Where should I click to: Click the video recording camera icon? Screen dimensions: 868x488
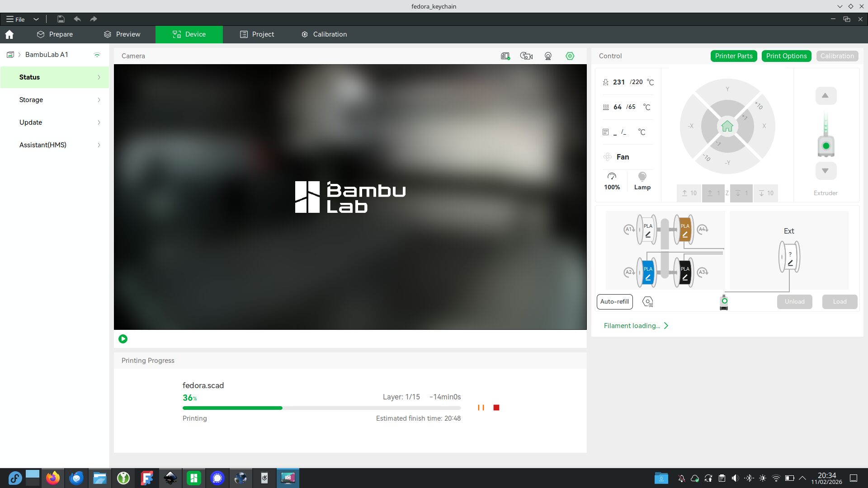pyautogui.click(x=526, y=56)
